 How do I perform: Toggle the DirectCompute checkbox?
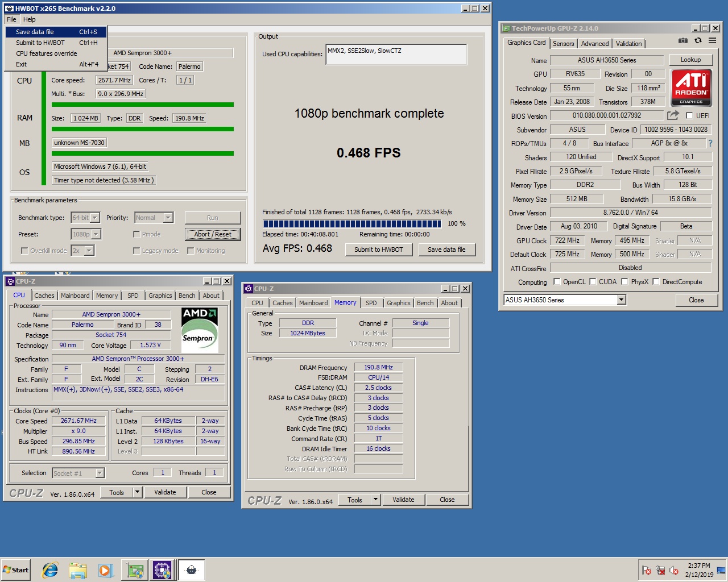point(656,281)
